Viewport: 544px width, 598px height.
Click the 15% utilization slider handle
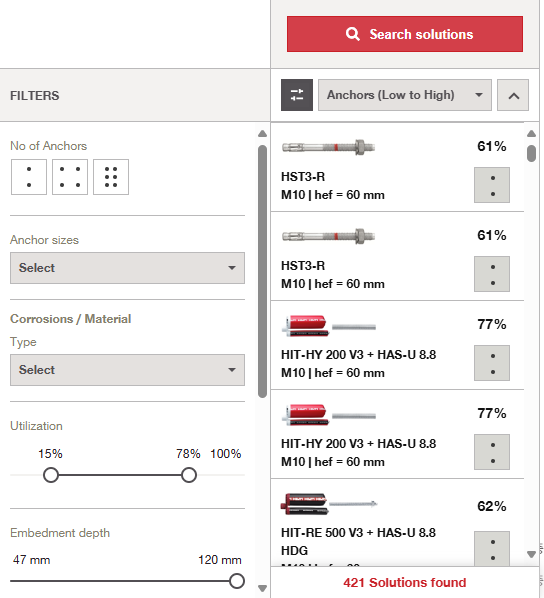(51, 475)
